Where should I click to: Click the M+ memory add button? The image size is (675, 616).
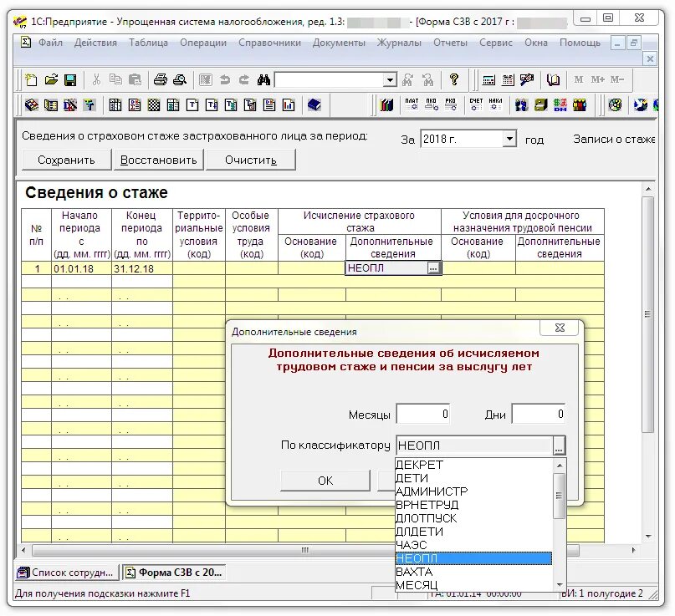[597, 80]
